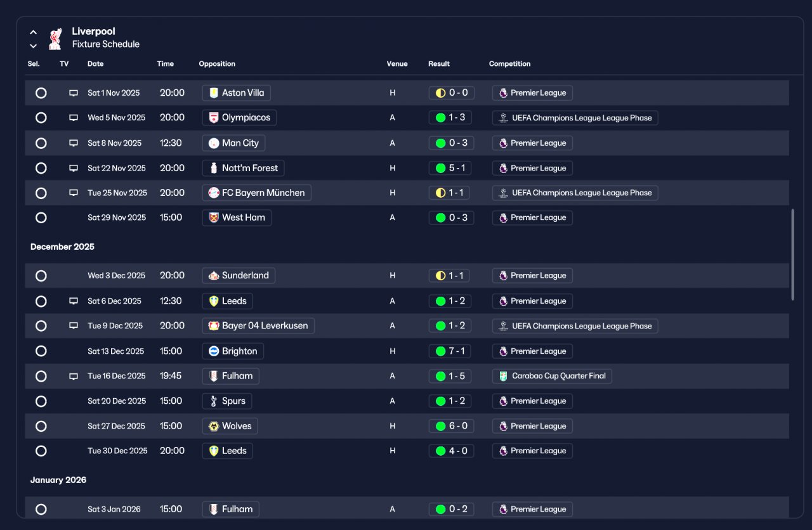Click the Olympiacos club badge

click(x=214, y=118)
